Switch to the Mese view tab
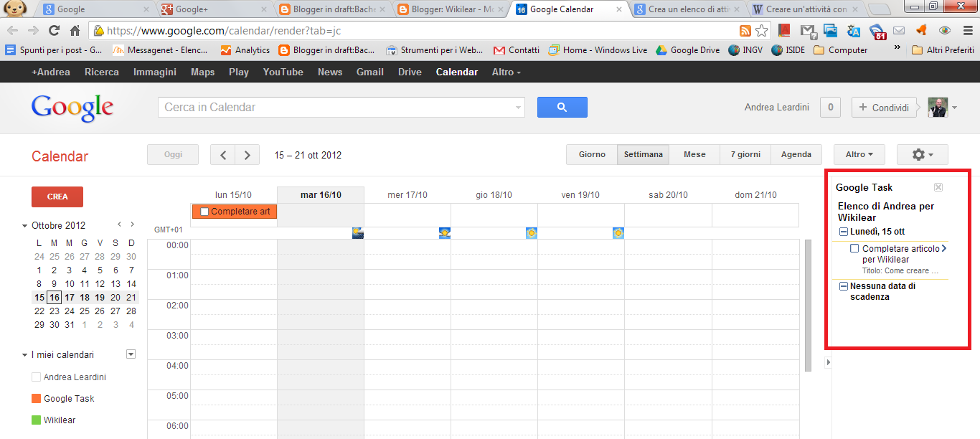980x439 pixels. coord(693,154)
